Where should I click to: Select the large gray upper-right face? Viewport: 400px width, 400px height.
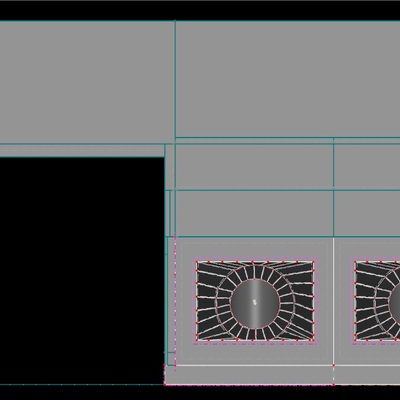(288, 79)
